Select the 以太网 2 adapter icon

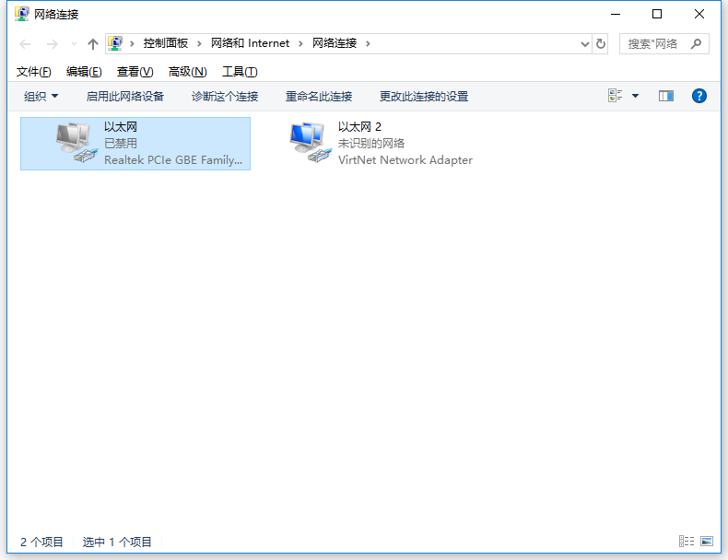tap(311, 143)
